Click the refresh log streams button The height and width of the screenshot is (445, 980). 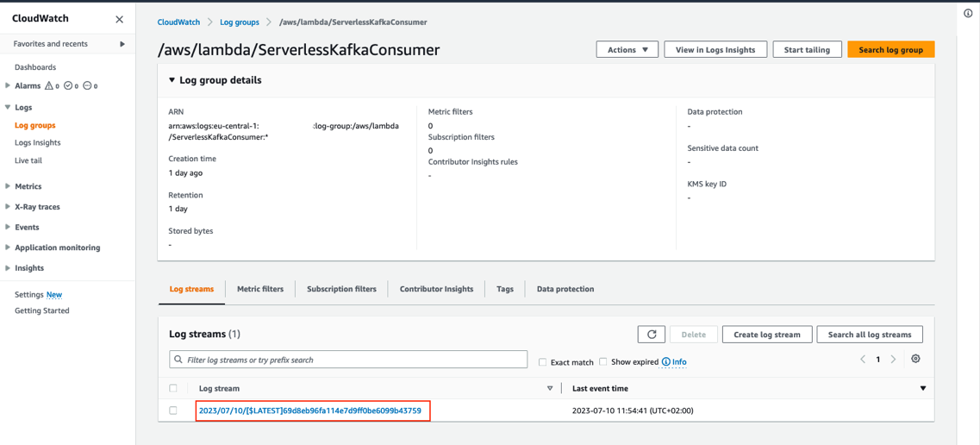point(652,335)
